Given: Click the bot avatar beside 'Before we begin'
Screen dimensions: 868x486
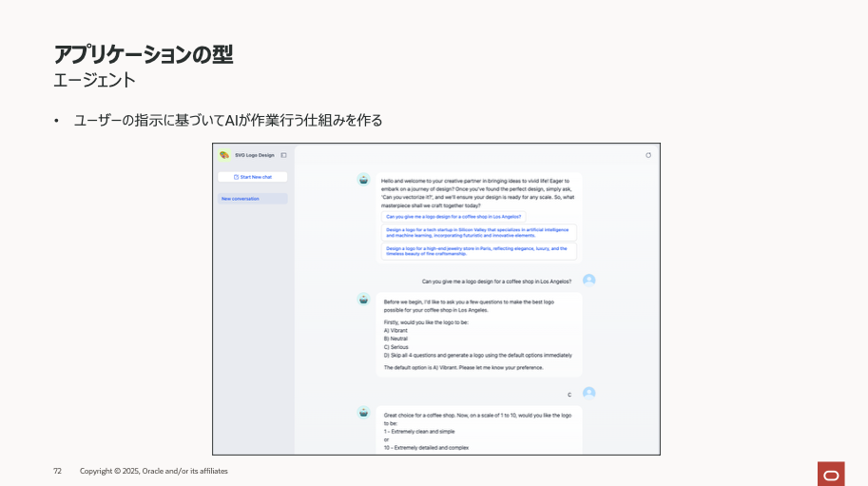Looking at the screenshot, I should [x=364, y=300].
